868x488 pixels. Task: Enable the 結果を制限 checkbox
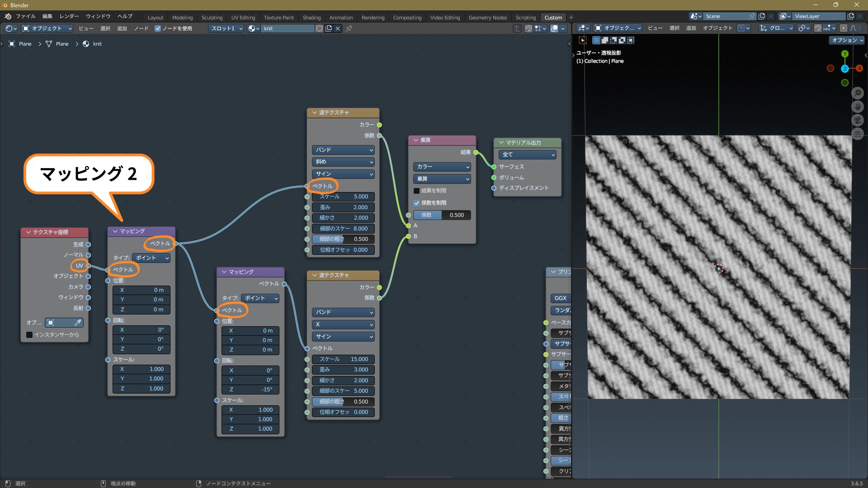coord(417,191)
